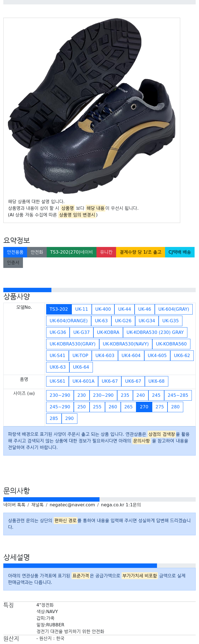Open negatec@naver.com email link

(x=72, y=505)
